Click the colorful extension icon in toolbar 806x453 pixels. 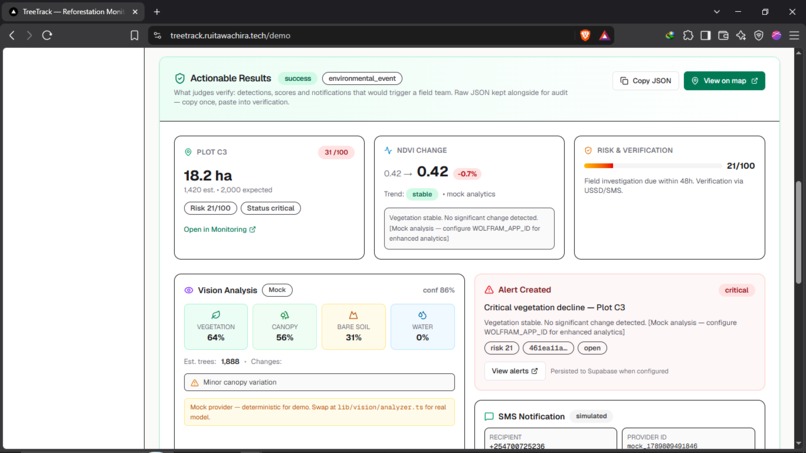point(670,35)
